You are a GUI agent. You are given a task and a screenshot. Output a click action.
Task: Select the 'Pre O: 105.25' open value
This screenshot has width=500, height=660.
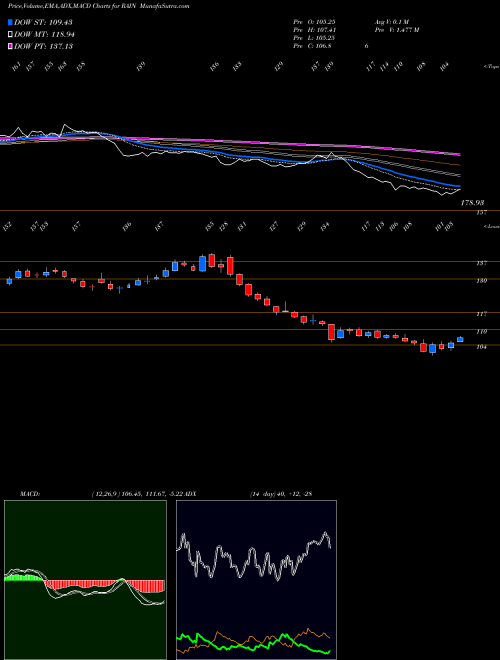314,22
